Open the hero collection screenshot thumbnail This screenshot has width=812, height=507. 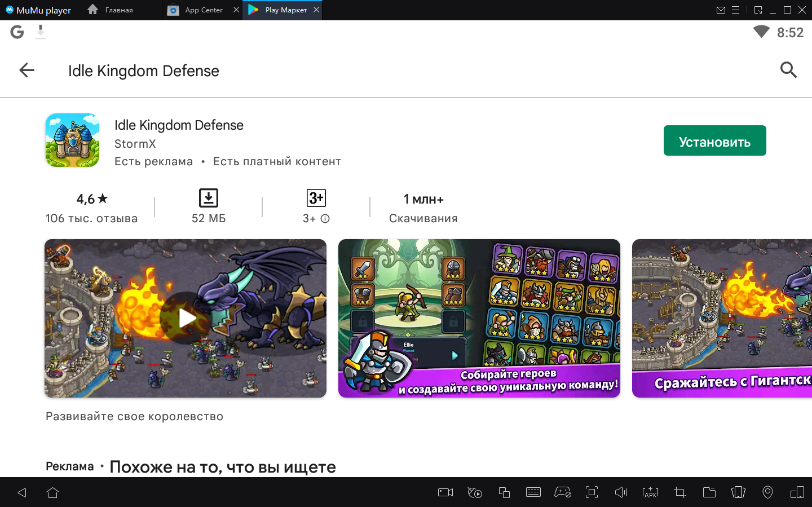(x=479, y=318)
